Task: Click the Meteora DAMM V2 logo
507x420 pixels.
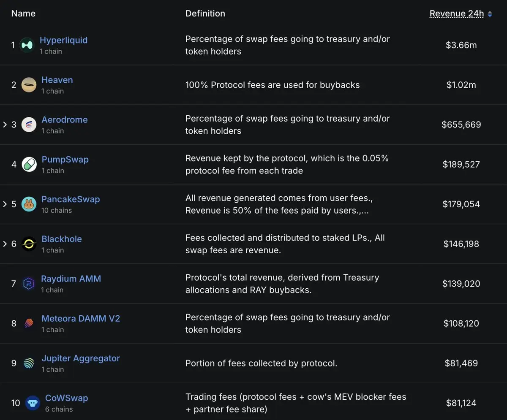Action: pyautogui.click(x=29, y=323)
